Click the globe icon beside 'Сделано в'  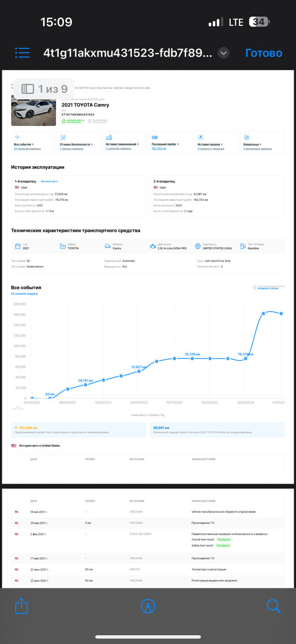(198, 246)
